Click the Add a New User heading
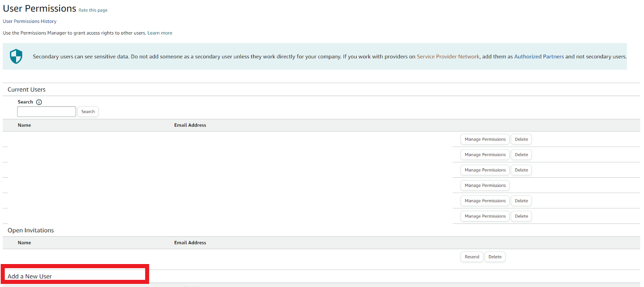Viewport: 644px width, 287px height. (x=30, y=276)
